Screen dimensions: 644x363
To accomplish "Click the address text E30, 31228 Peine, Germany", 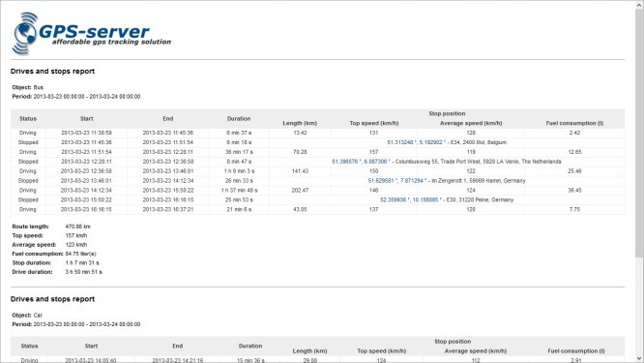I will [481, 199].
